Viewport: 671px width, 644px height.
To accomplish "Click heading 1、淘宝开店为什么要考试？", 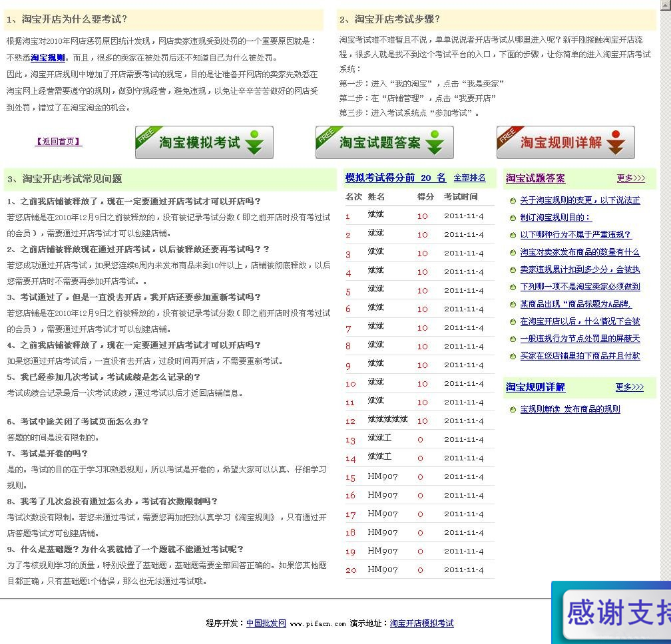I will tap(67, 19).
